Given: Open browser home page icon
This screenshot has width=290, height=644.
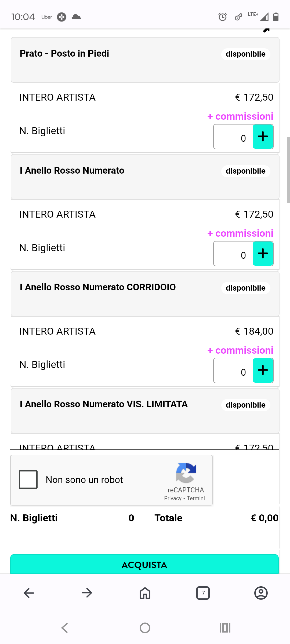Looking at the screenshot, I should [145, 593].
